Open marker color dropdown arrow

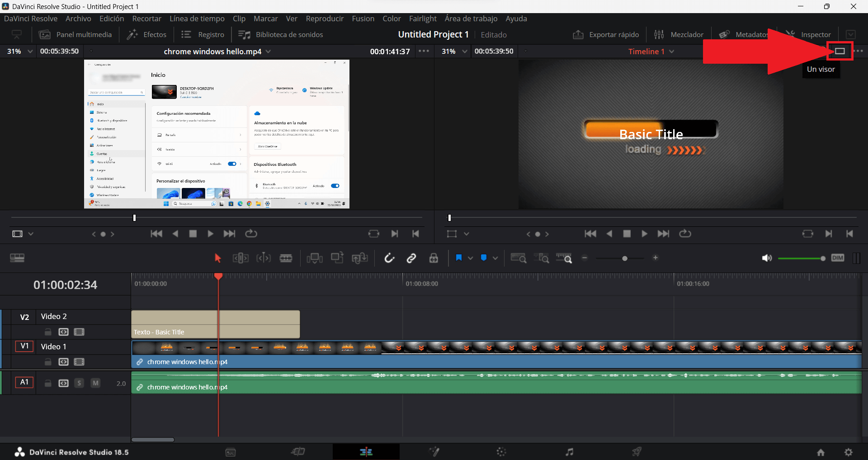[x=495, y=258]
